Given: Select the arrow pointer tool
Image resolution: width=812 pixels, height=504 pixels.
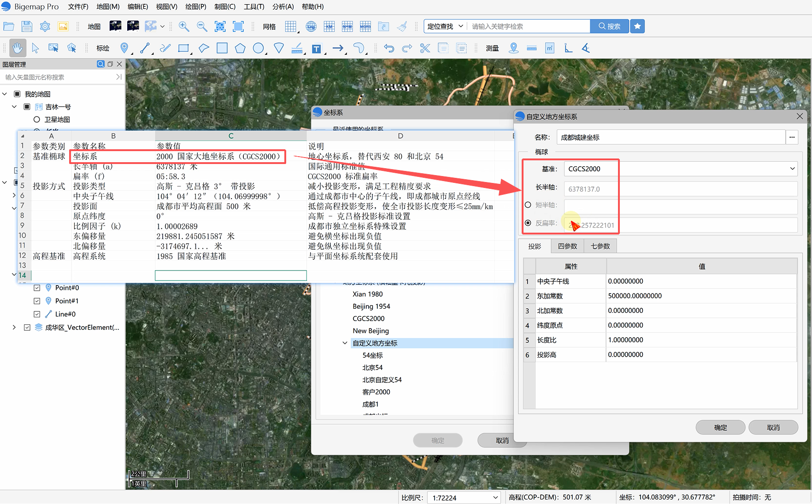Looking at the screenshot, I should click(35, 48).
